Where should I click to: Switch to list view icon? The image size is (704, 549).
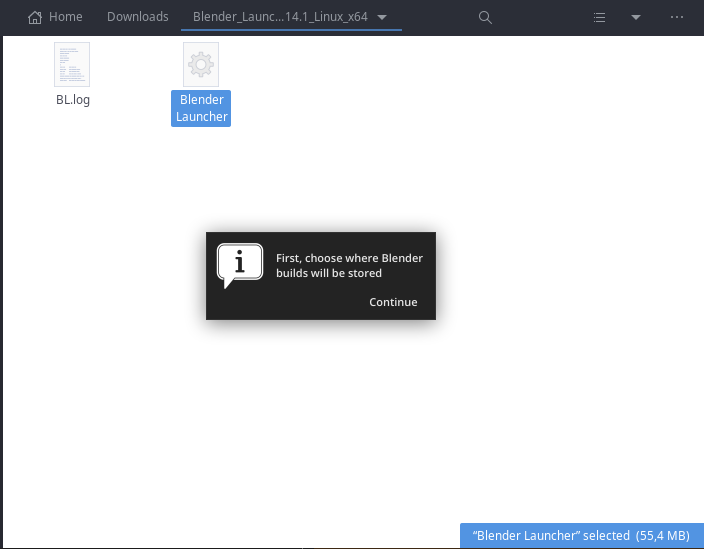pos(599,18)
